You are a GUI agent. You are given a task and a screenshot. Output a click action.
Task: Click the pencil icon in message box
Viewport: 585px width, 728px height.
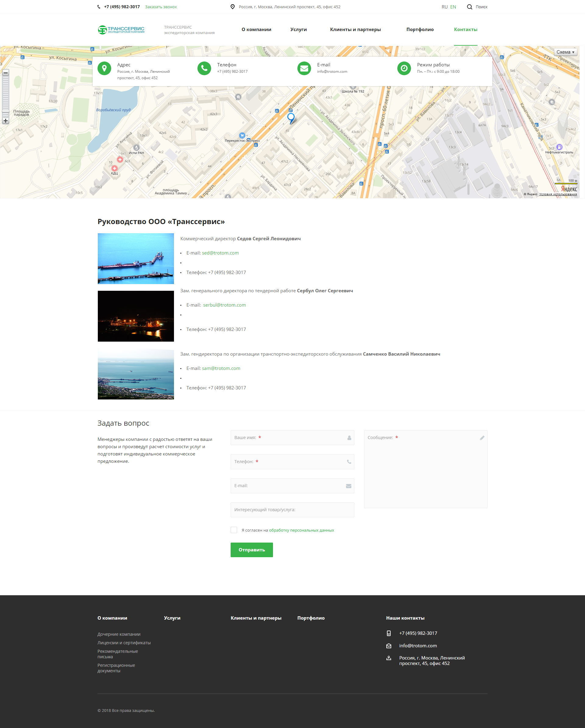(x=482, y=438)
